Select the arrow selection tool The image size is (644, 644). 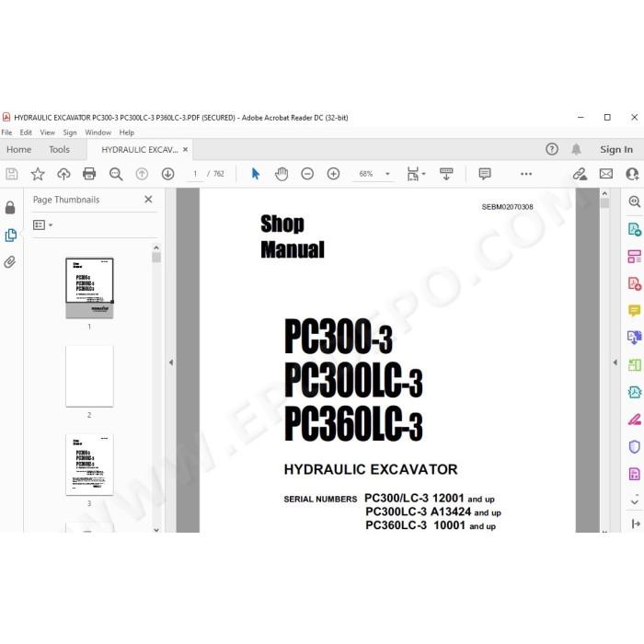[256, 174]
